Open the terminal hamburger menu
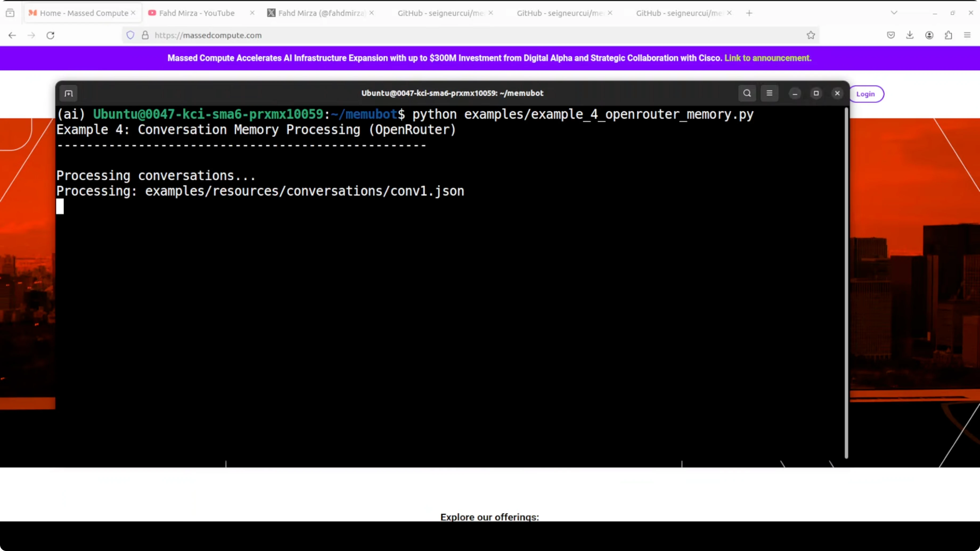The height and width of the screenshot is (551, 980). 769,93
